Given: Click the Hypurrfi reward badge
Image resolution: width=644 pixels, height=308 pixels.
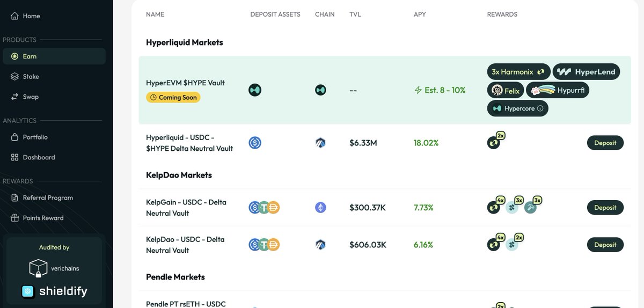Looking at the screenshot, I should point(558,91).
